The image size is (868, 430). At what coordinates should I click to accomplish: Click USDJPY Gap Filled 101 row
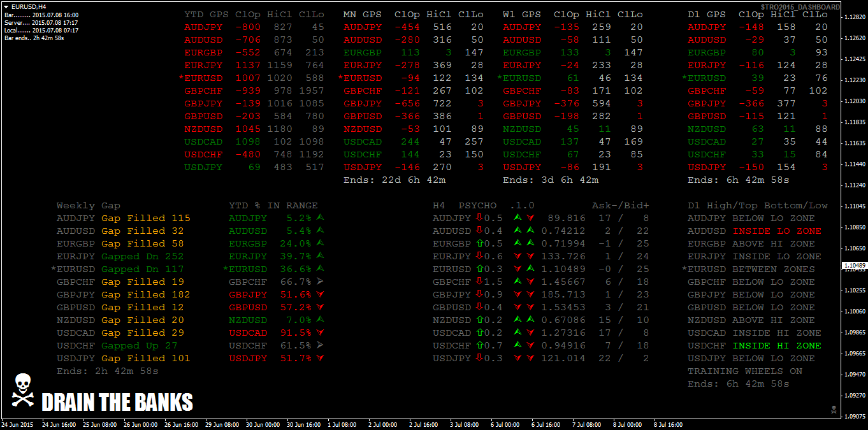[x=124, y=358]
